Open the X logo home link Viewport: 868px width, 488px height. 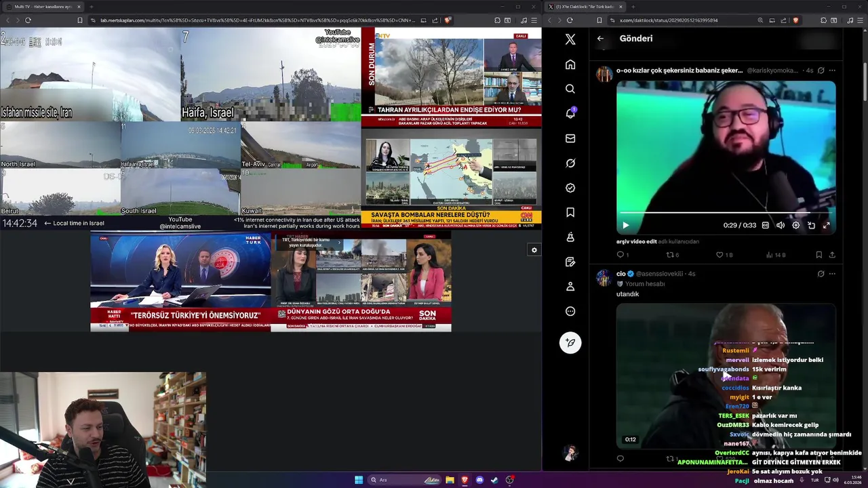(570, 39)
